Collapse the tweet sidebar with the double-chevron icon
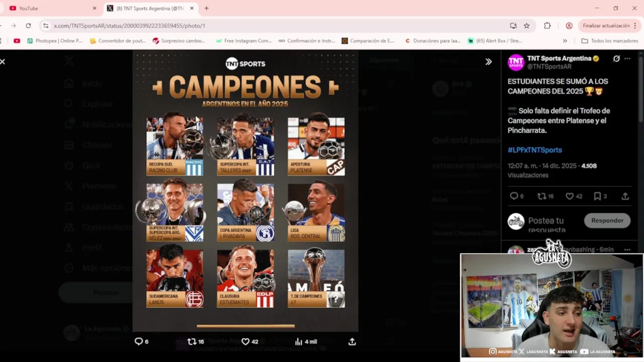This screenshot has height=362, width=644. point(488,61)
